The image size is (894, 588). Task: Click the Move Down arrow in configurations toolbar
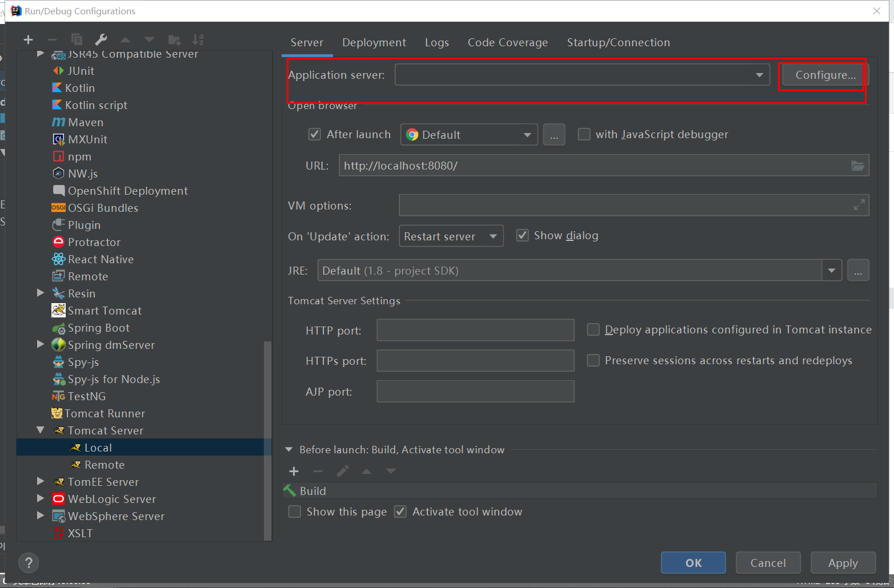pos(149,40)
